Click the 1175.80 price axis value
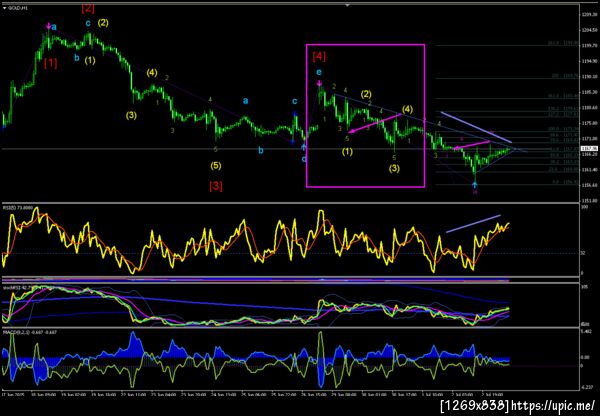The width and height of the screenshot is (600, 416). tap(588, 123)
